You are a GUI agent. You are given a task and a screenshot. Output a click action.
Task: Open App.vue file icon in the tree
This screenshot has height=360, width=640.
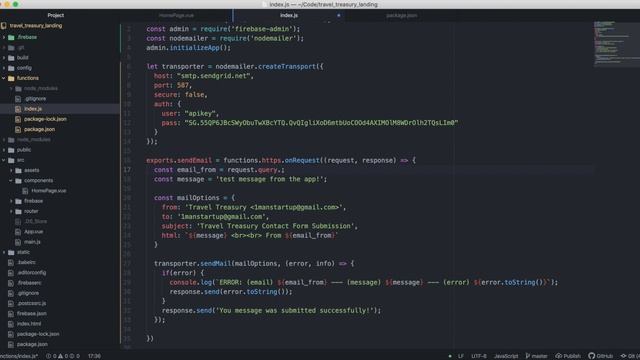[18, 231]
